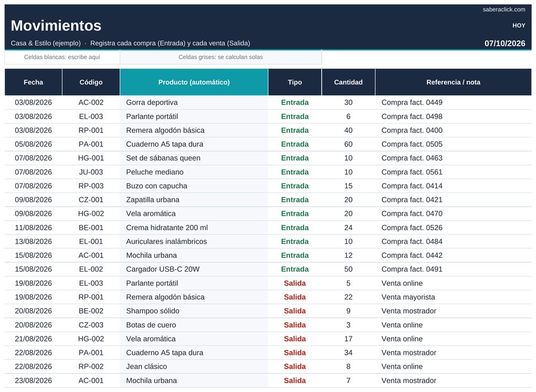Select code cell CZ-003
This screenshot has width=536, height=392.
click(x=91, y=325)
